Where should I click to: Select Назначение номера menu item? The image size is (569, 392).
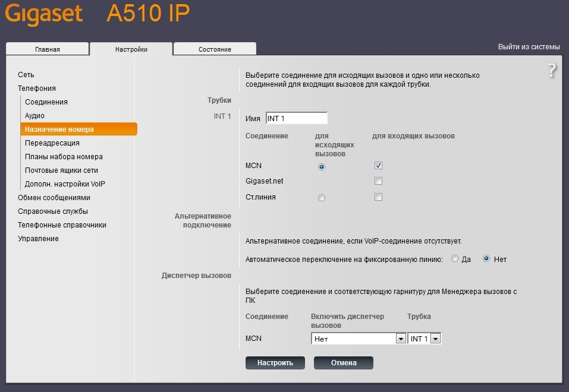tap(79, 129)
